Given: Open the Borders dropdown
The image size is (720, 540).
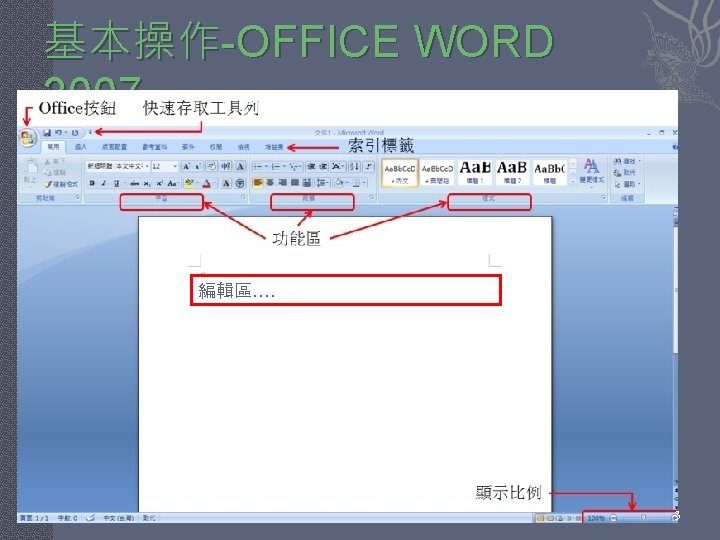Looking at the screenshot, I should click(358, 183).
